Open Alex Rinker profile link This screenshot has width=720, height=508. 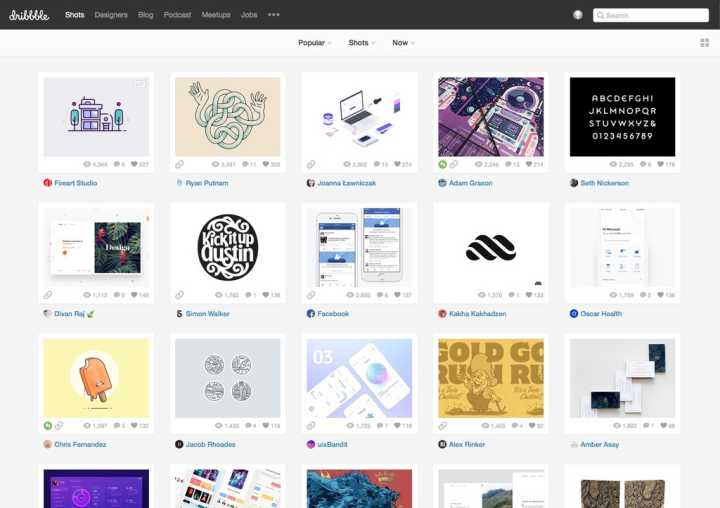[x=467, y=444]
